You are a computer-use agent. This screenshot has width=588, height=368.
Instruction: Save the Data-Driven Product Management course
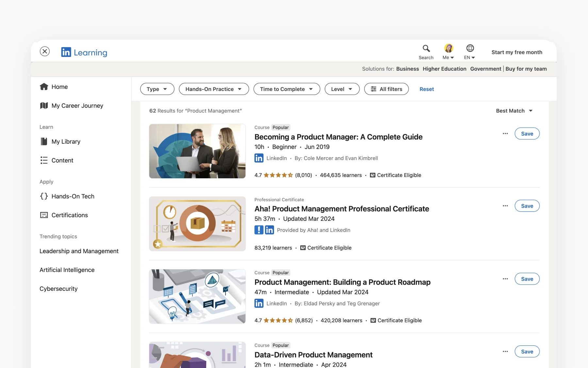tap(527, 351)
